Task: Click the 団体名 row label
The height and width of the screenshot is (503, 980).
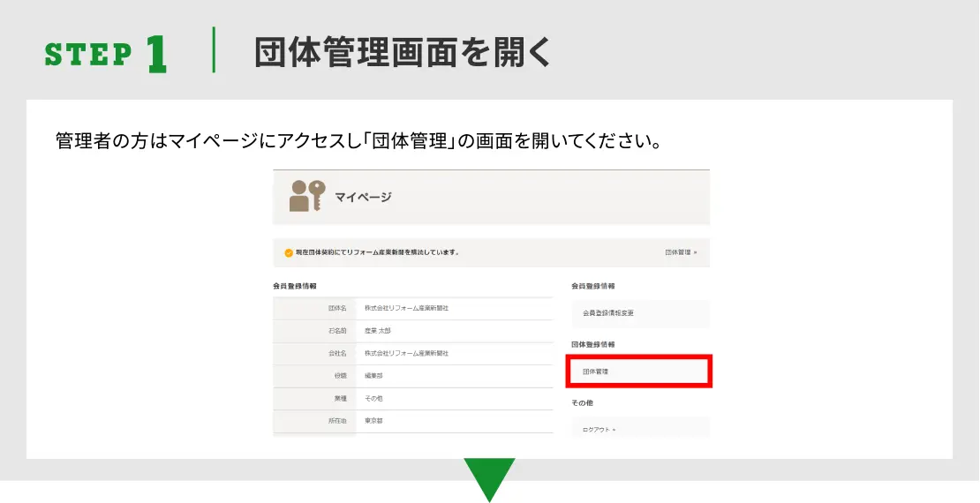Action: point(337,309)
